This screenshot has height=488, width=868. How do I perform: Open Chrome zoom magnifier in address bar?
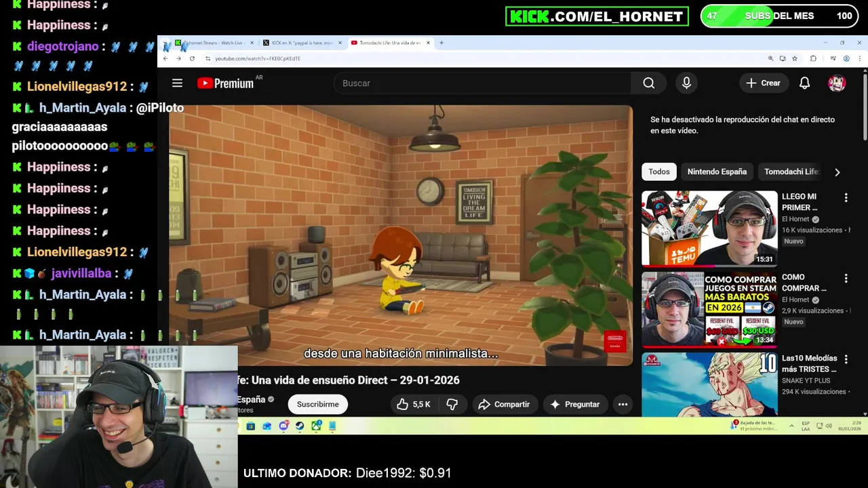click(770, 58)
